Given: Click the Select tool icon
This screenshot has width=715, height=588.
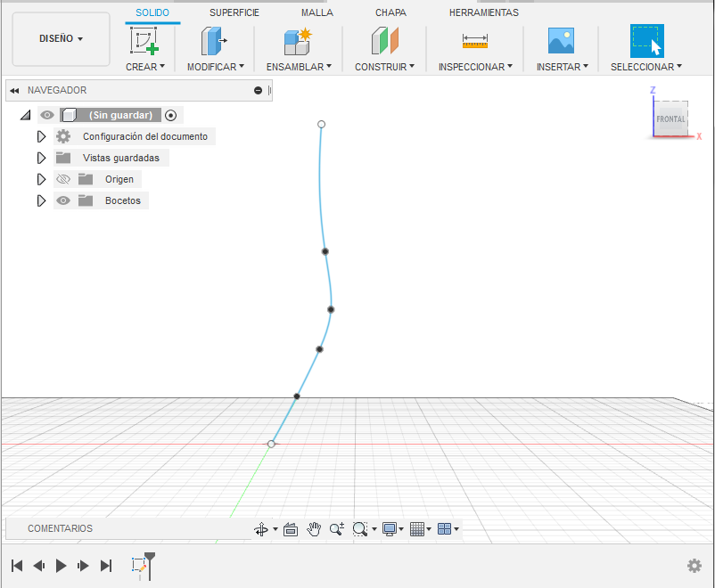Looking at the screenshot, I should point(646,41).
